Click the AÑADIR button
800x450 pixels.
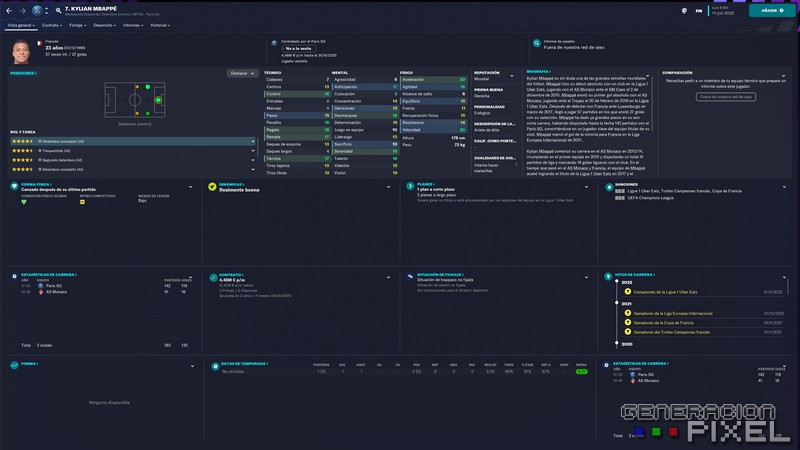point(772,11)
